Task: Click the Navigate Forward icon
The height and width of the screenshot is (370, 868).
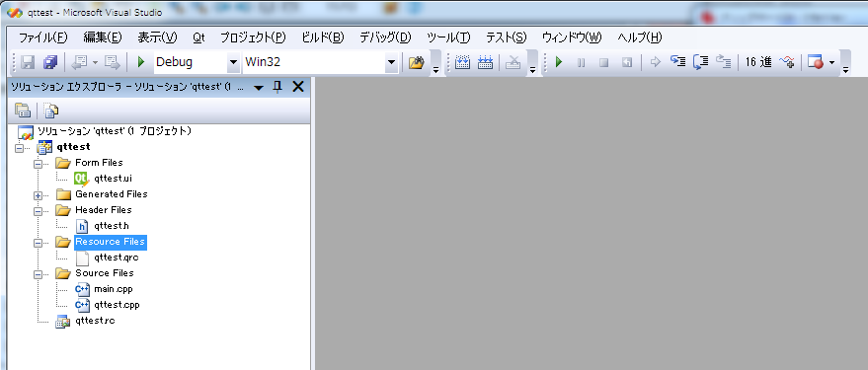Action: [x=113, y=62]
